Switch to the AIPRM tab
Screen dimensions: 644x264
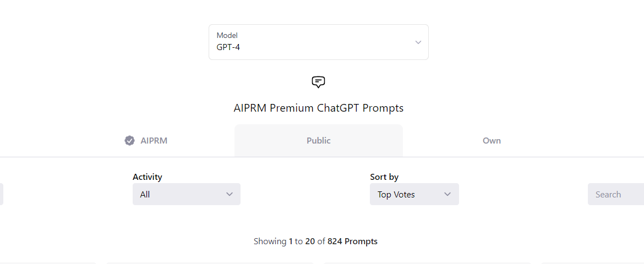click(146, 141)
